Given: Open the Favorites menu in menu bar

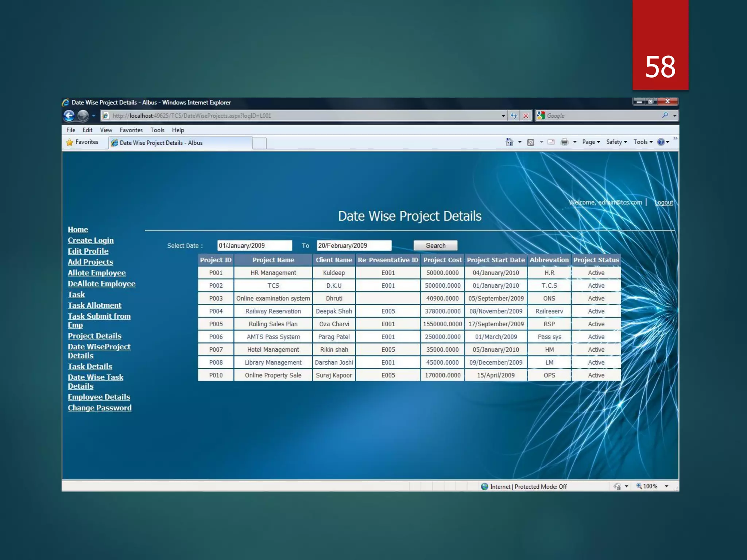Looking at the screenshot, I should [x=131, y=130].
